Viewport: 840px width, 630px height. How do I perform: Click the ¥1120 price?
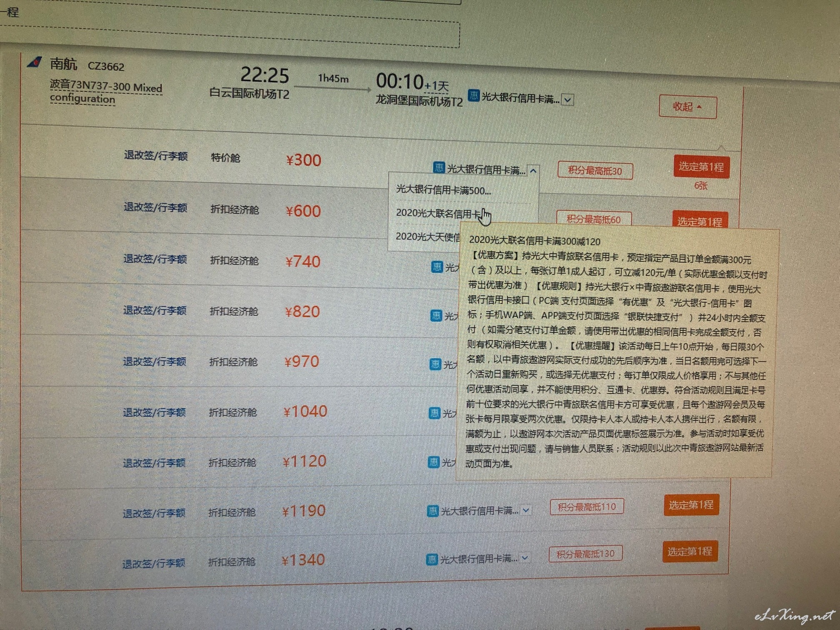coord(305,461)
